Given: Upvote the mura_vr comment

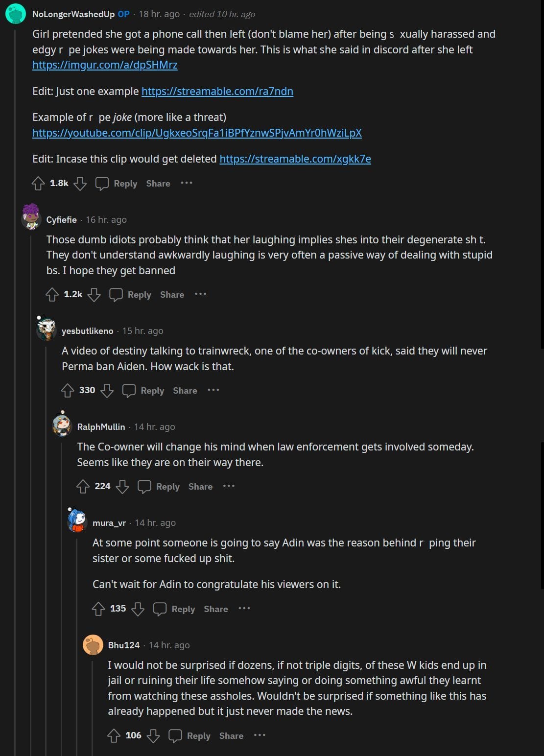Looking at the screenshot, I should pyautogui.click(x=98, y=609).
